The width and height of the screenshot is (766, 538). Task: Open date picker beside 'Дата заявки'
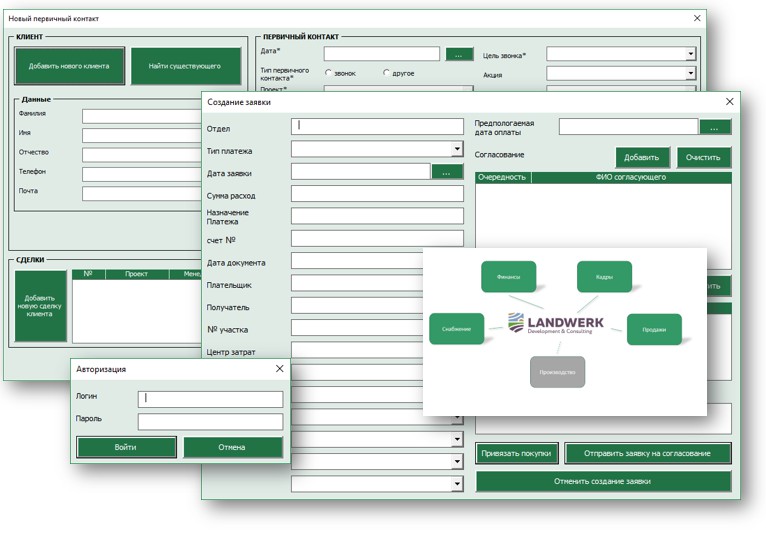pyautogui.click(x=447, y=172)
